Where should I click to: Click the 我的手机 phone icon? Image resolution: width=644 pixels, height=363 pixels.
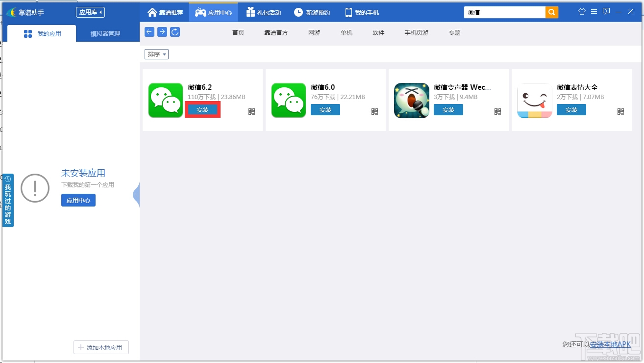[x=348, y=11]
